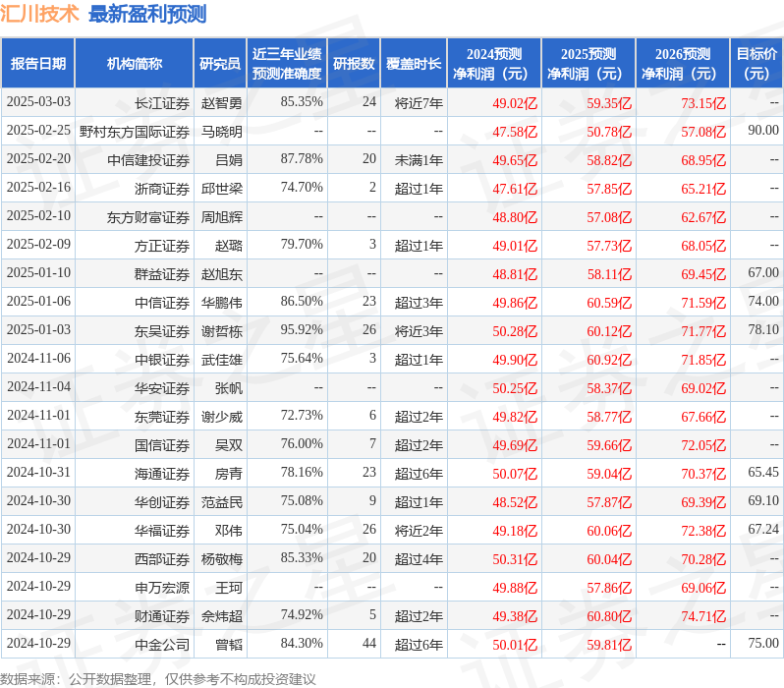Click the date 2025-01-10
The width and height of the screenshot is (784, 688).
coord(38,273)
